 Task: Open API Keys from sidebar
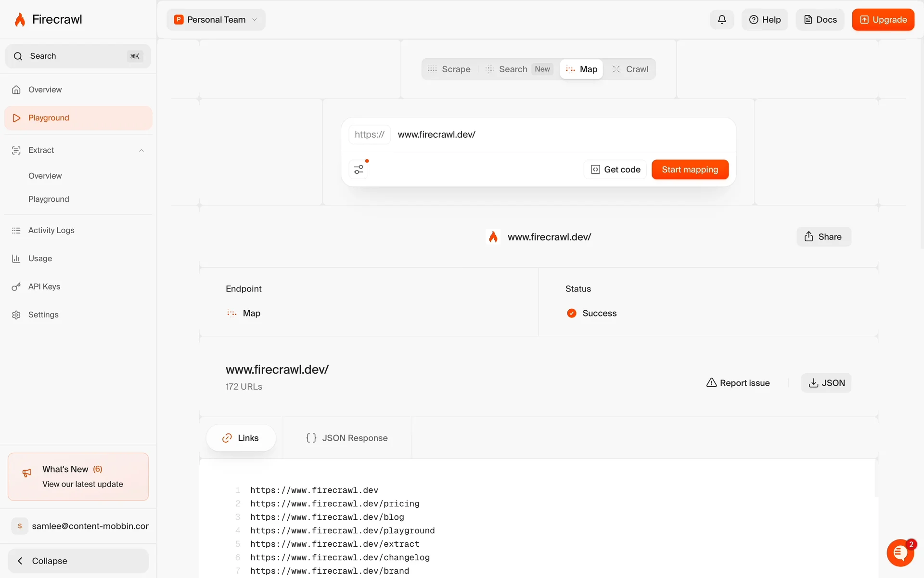point(44,287)
